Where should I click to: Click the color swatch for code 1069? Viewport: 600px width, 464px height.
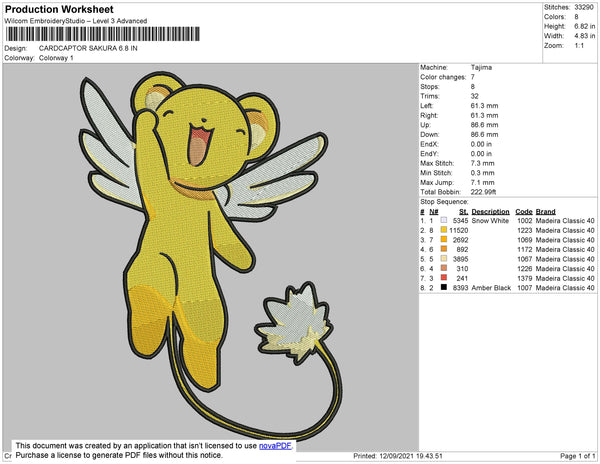pos(444,239)
